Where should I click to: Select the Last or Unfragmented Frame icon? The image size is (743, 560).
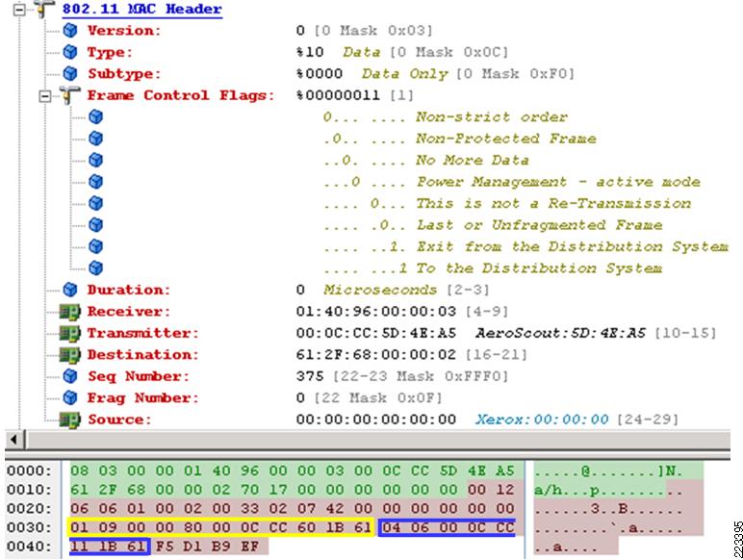coord(95,225)
